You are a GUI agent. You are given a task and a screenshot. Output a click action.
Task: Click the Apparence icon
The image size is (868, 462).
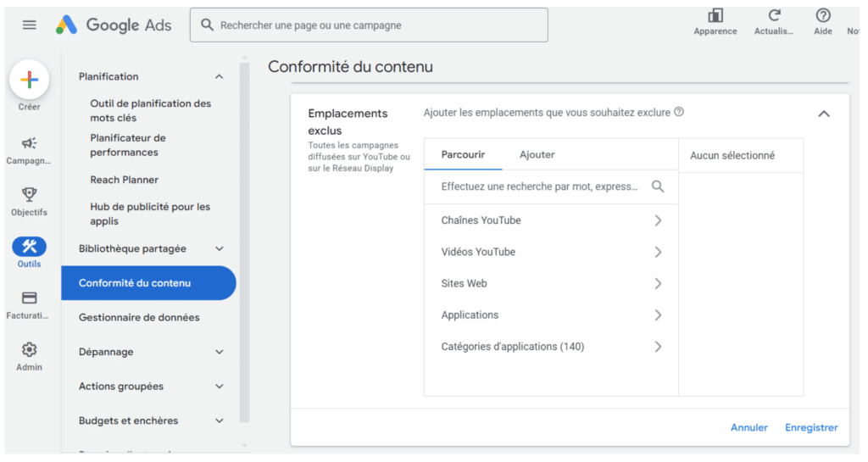pos(715,15)
